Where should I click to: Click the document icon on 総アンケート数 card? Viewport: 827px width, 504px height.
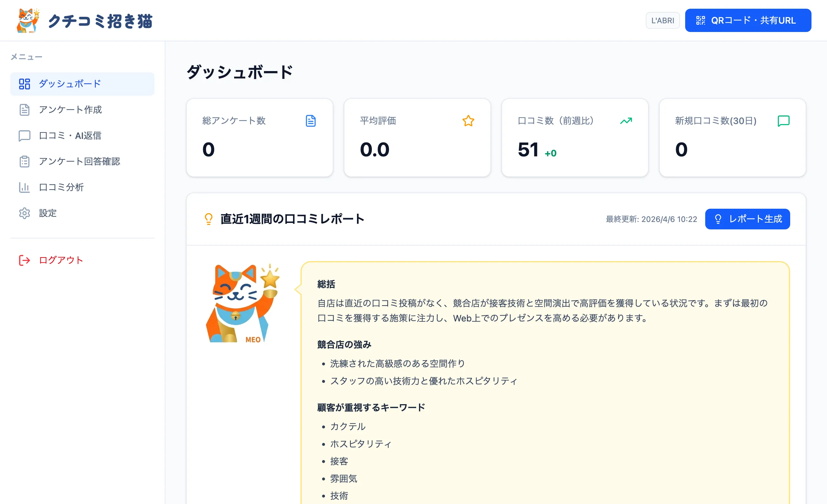310,121
